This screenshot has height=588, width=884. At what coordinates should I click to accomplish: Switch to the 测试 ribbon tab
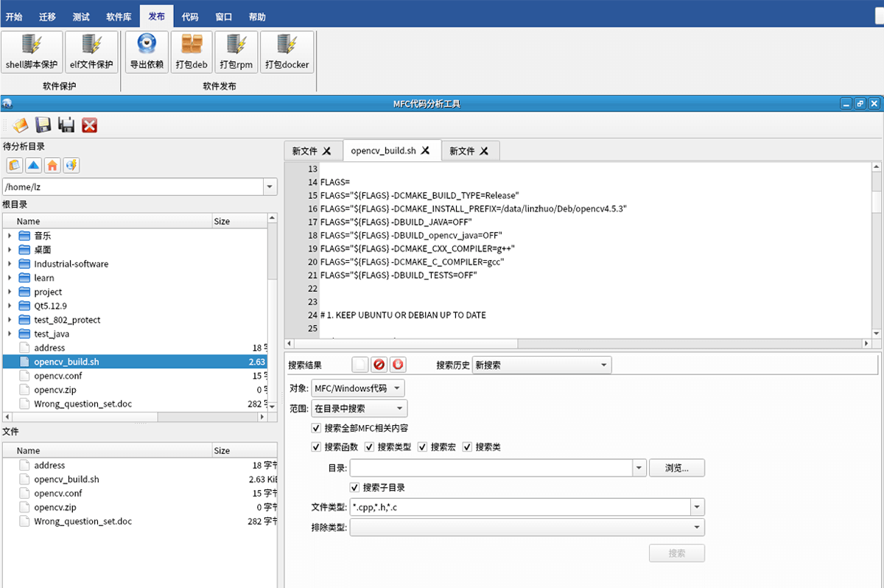[82, 17]
